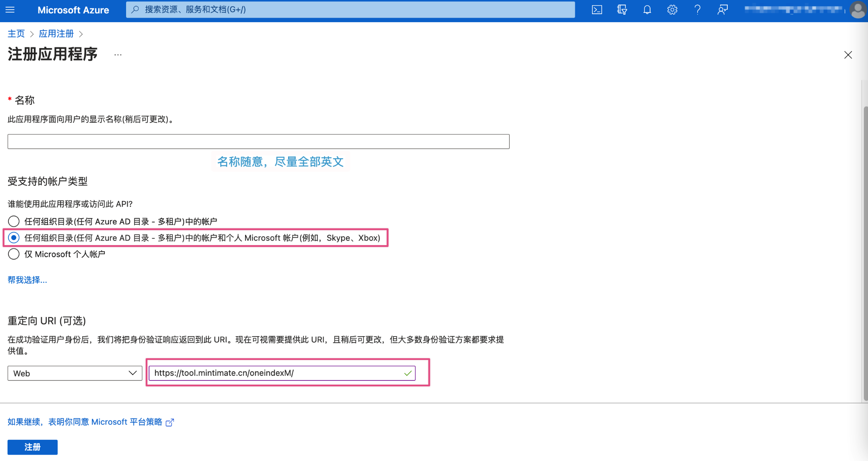
Task: Click the ellipsis next to 注册应用程序
Action: (118, 55)
